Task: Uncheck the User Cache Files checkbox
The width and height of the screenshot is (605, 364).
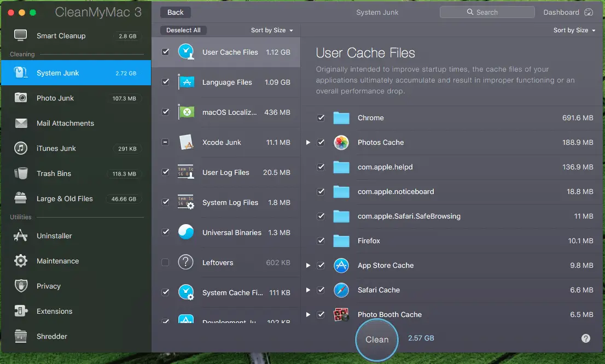Action: tap(165, 52)
